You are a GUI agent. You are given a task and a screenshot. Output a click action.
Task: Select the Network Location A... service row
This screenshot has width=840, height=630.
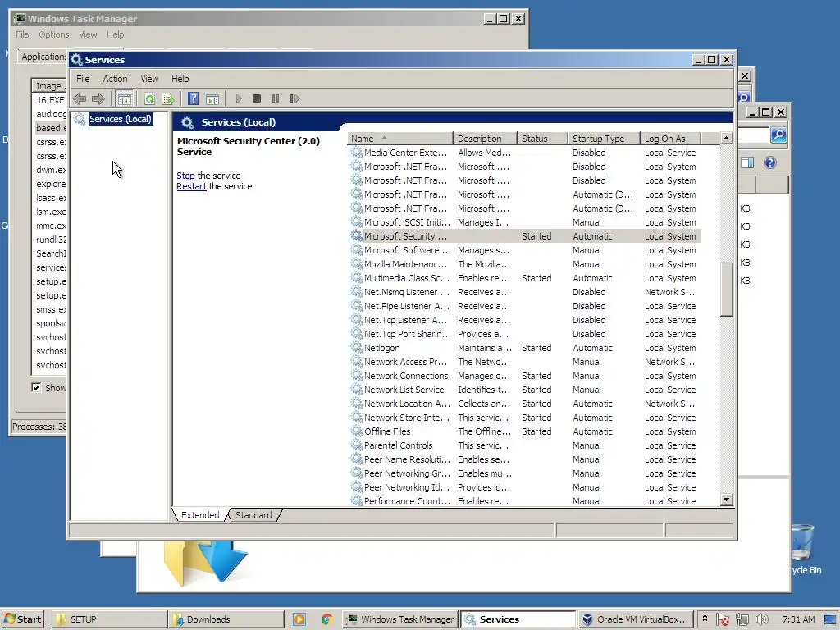pos(524,404)
